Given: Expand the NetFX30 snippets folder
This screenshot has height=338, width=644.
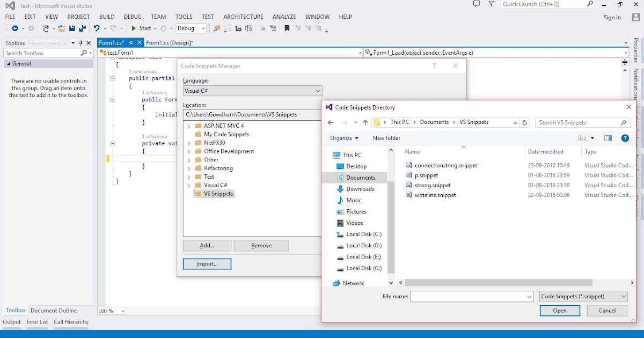Looking at the screenshot, I should coord(188,143).
